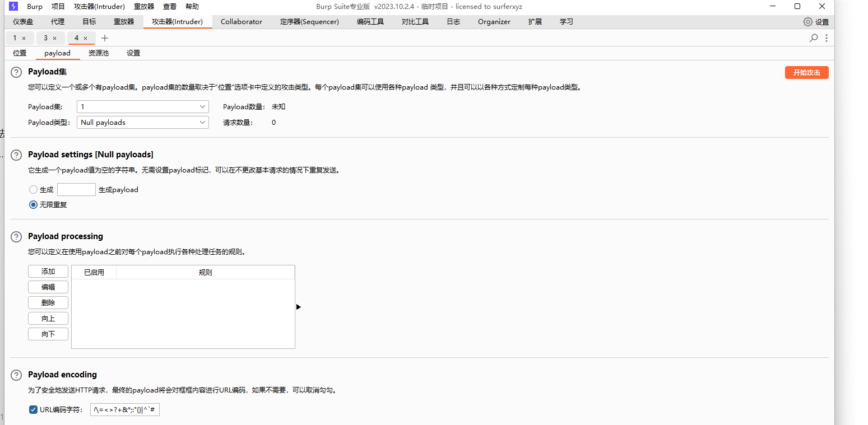Open the Payload类型 dropdown showing Null payloads
The image size is (868, 425).
(143, 123)
